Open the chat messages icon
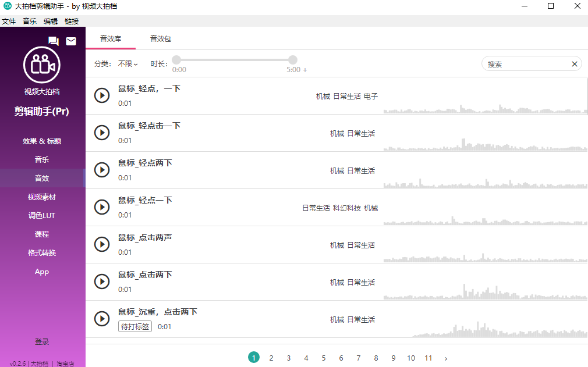 pos(54,41)
